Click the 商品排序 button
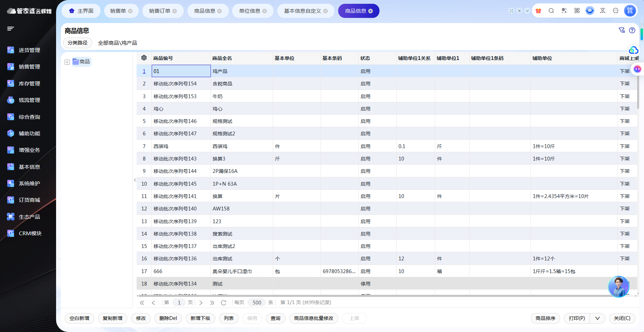The height and width of the screenshot is (332, 644). point(545,318)
